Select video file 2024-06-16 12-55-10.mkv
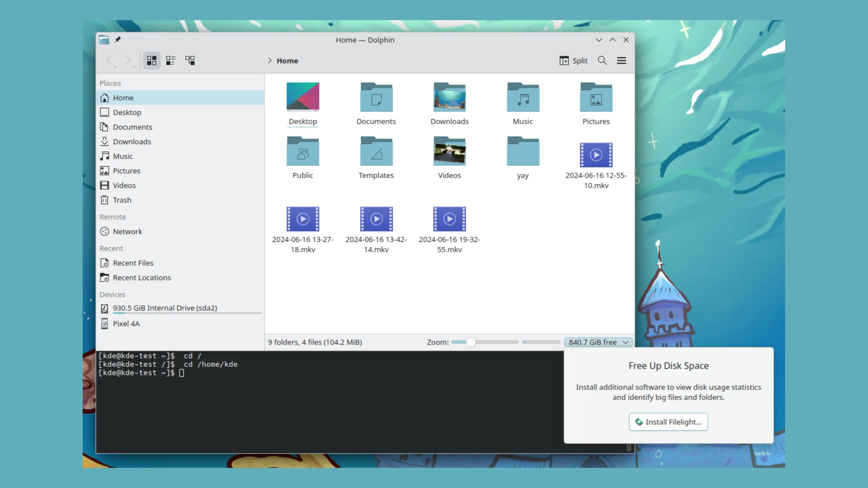 596,155
